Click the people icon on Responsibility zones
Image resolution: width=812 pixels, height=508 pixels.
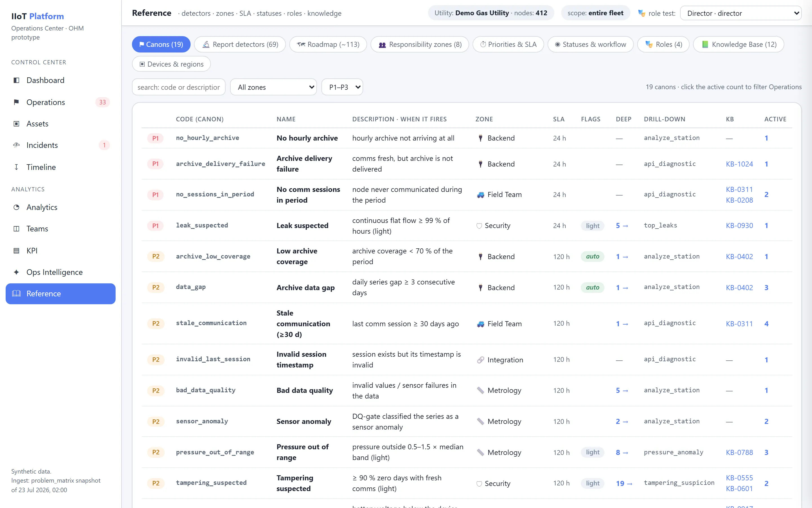click(x=382, y=45)
